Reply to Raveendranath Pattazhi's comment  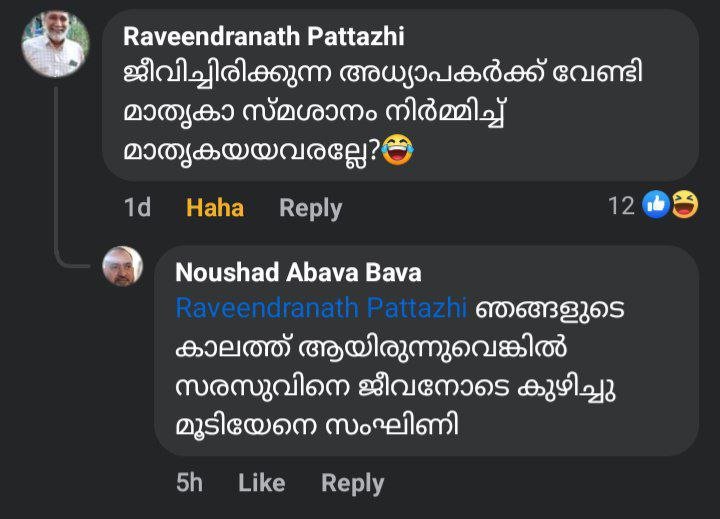click(310, 207)
